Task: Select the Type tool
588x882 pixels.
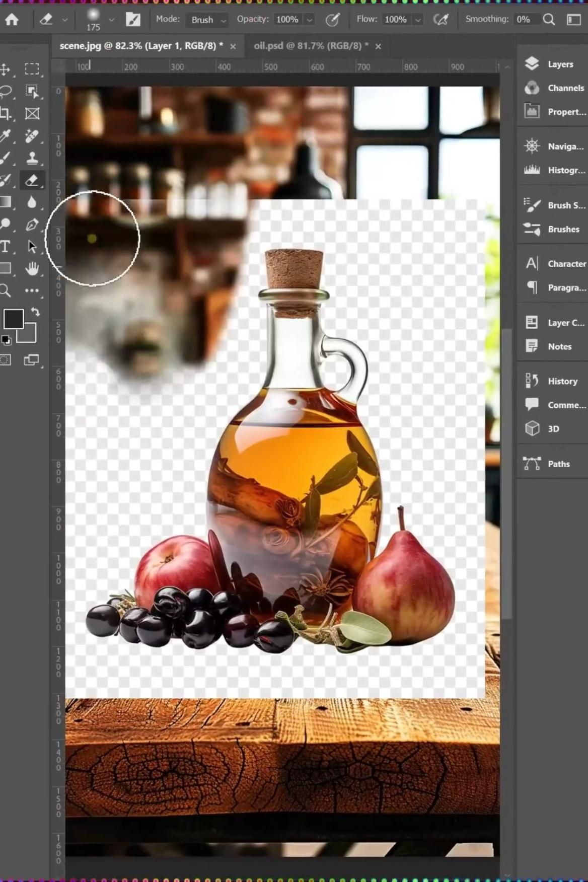Action: pyautogui.click(x=5, y=246)
